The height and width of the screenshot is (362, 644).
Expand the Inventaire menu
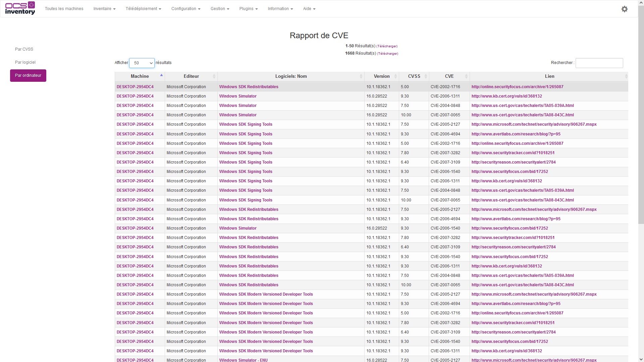coord(104,9)
